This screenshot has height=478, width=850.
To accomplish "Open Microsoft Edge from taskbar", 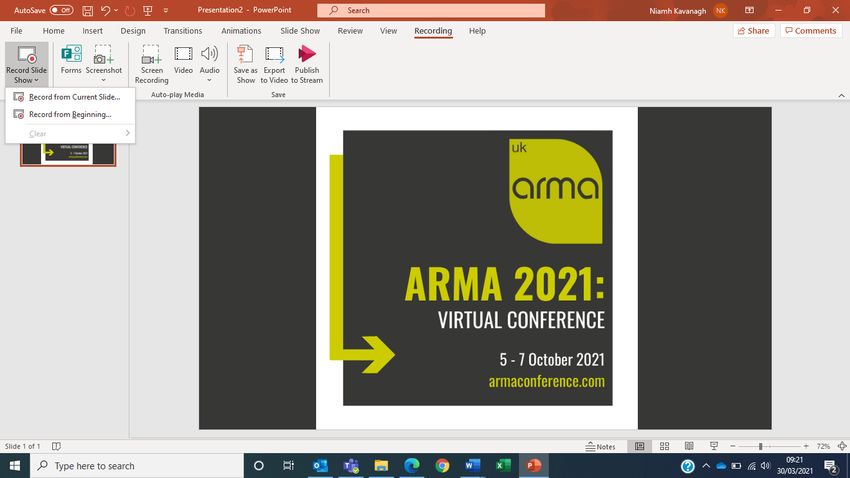I will [x=411, y=466].
